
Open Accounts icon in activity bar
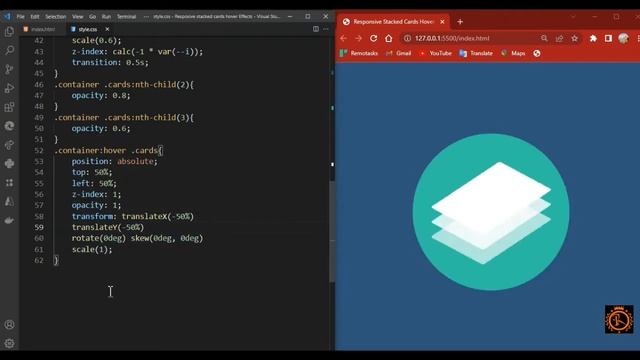tap(9, 324)
